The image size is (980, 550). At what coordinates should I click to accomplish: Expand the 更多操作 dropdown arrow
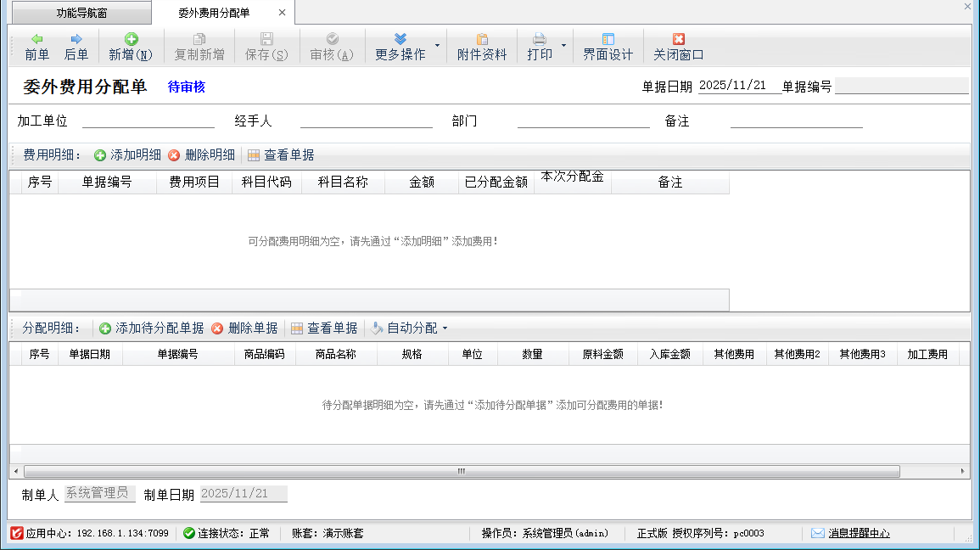[x=437, y=45]
